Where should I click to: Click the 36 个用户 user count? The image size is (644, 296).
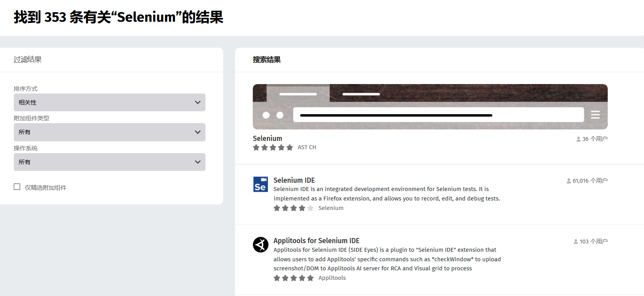pos(595,139)
